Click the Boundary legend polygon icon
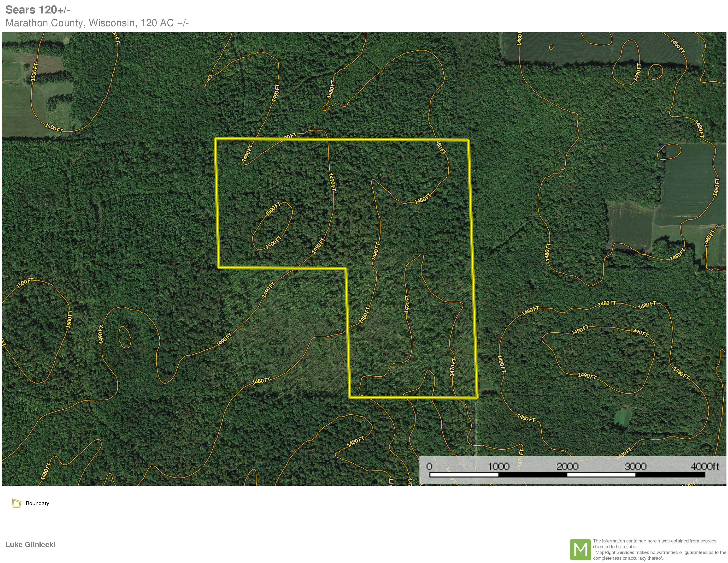 pos(16,503)
